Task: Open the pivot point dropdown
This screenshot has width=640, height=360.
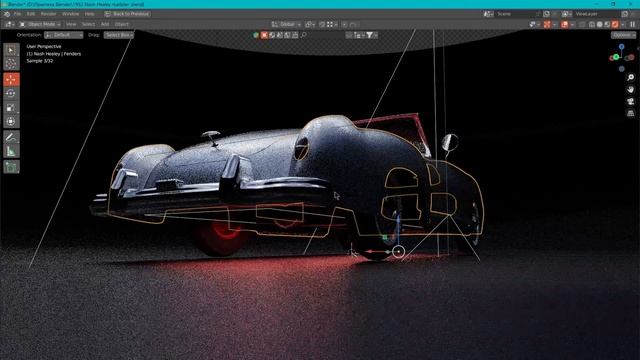Action: pos(310,25)
